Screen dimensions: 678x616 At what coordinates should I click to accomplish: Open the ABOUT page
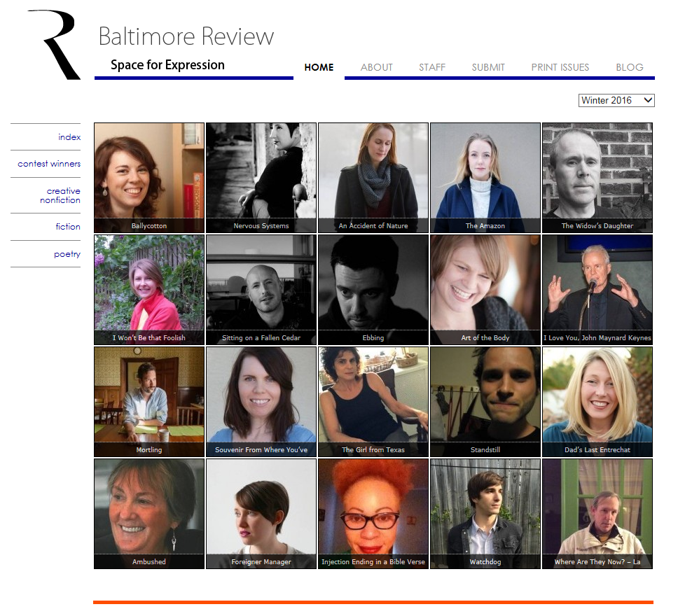377,67
